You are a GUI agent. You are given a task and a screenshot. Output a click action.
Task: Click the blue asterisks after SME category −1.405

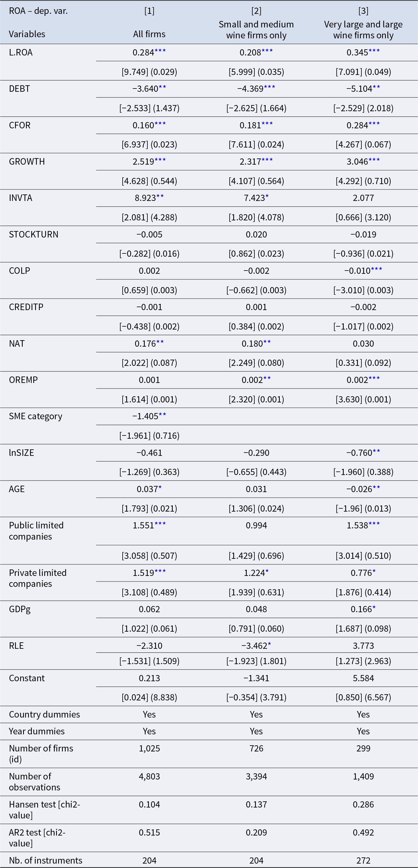[x=162, y=415]
